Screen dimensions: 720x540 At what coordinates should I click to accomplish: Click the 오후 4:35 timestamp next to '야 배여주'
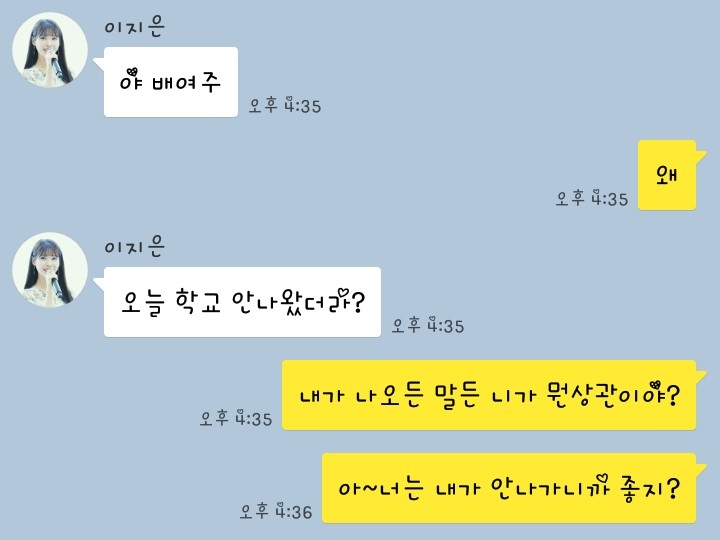pos(285,106)
